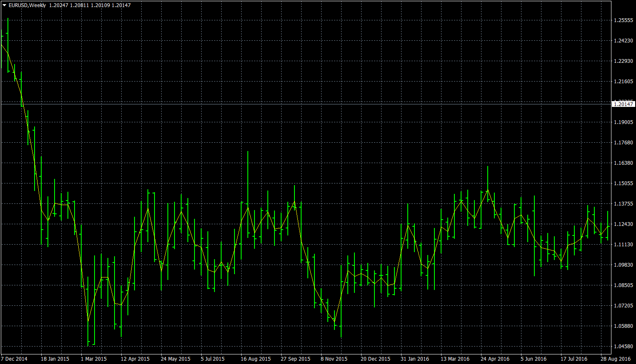Viewport: 636px width, 364px height.
Task: Click the 1.09830 price axis label
Action: 624,265
